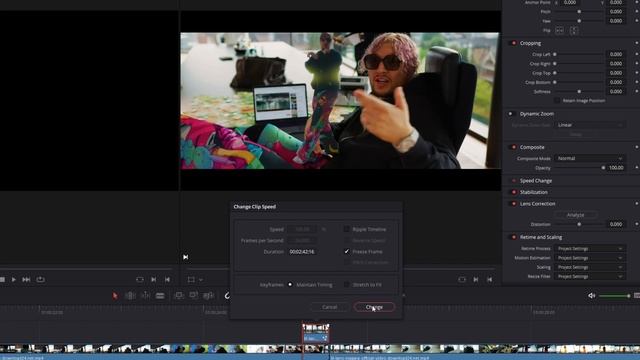This screenshot has height=360, width=640.
Task: Adjust the Opacity slider handle
Action: 603,167
